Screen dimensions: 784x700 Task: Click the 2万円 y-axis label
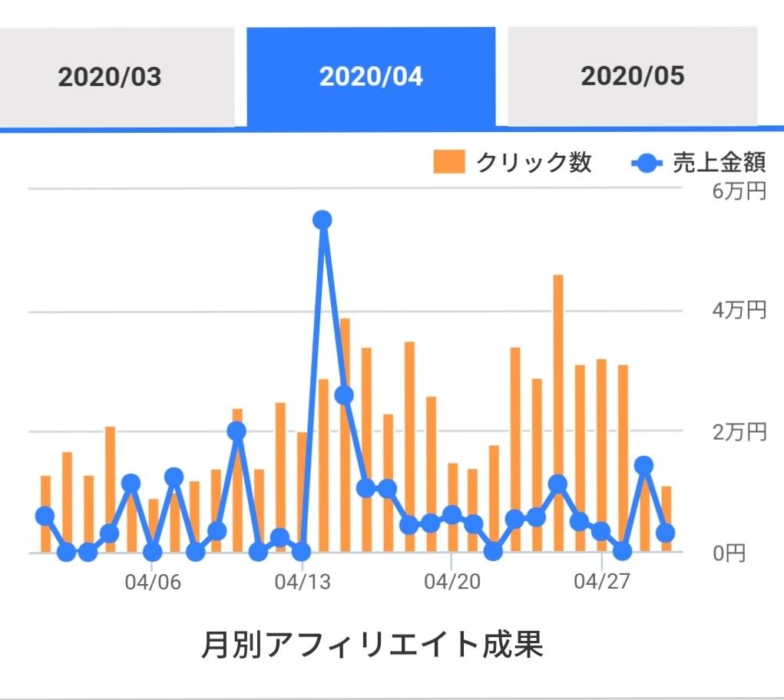point(739,431)
